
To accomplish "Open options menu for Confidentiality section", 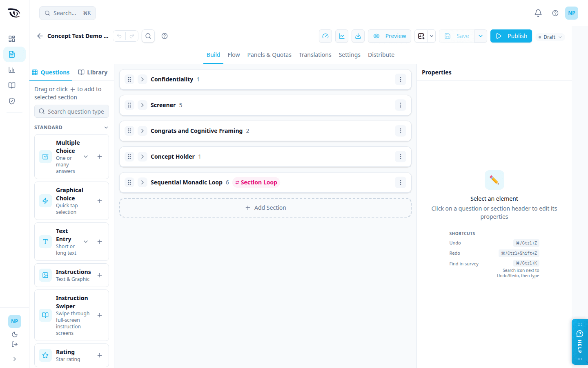I will click(x=401, y=79).
